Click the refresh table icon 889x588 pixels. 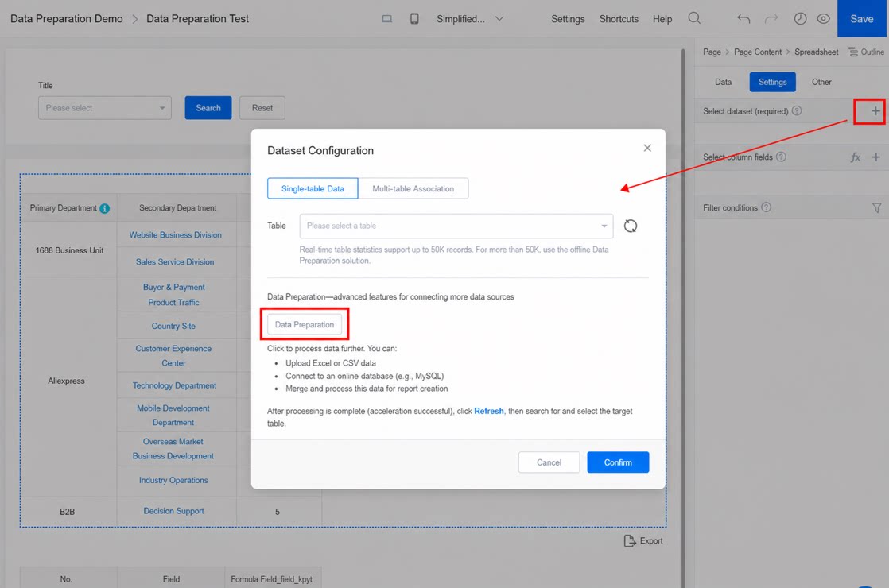coord(630,226)
